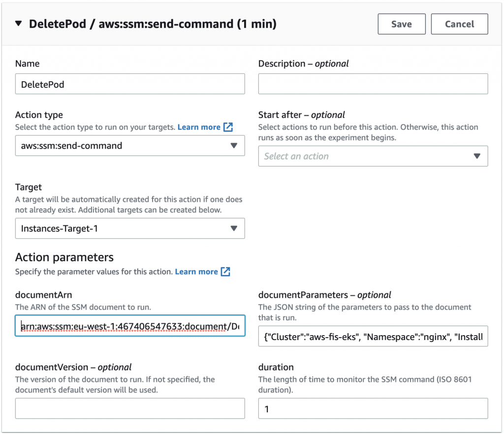Cancel editing the DeletePod action

click(459, 24)
